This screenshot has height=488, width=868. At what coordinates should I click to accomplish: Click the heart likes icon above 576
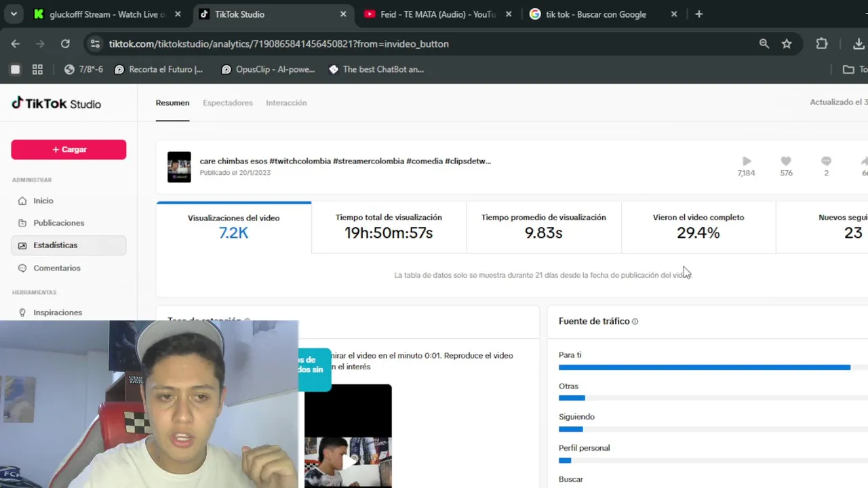786,161
